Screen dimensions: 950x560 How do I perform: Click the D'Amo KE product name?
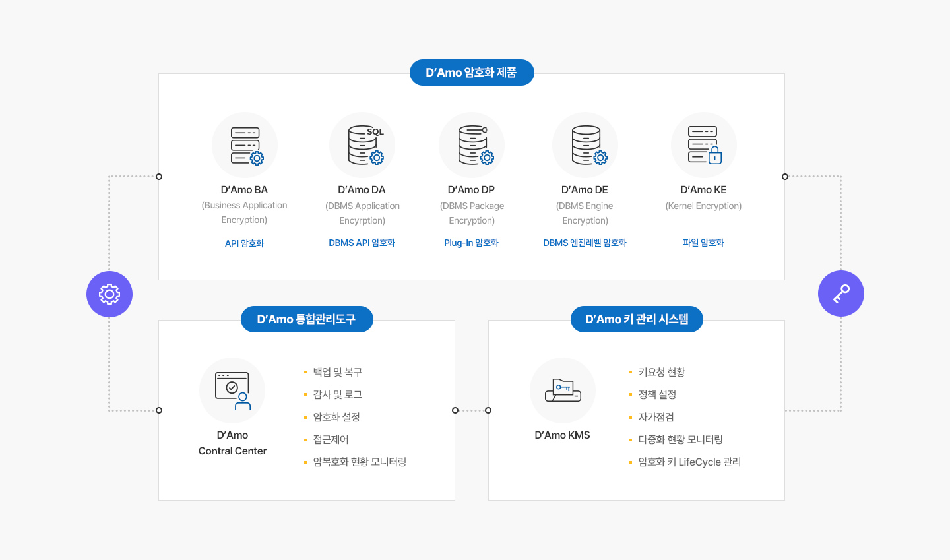pyautogui.click(x=704, y=190)
